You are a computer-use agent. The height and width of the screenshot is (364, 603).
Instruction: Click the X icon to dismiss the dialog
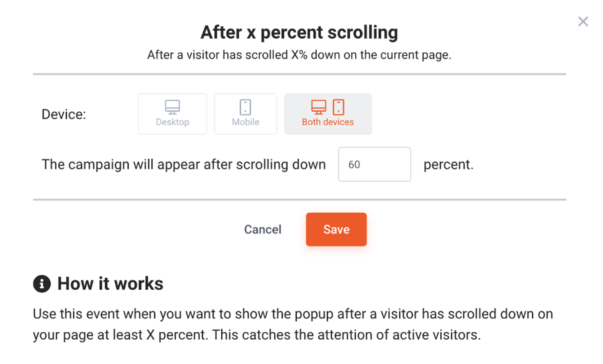(x=583, y=21)
